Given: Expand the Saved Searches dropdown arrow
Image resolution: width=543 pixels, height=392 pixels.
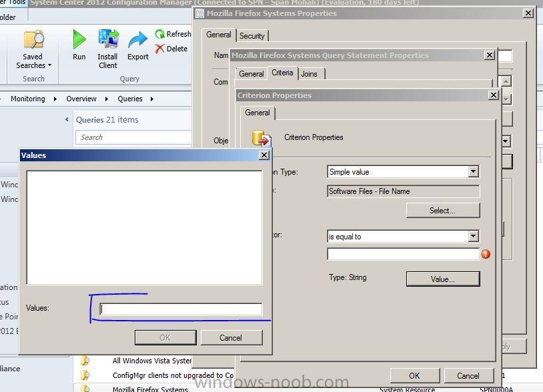Looking at the screenshot, I should click(49, 65).
